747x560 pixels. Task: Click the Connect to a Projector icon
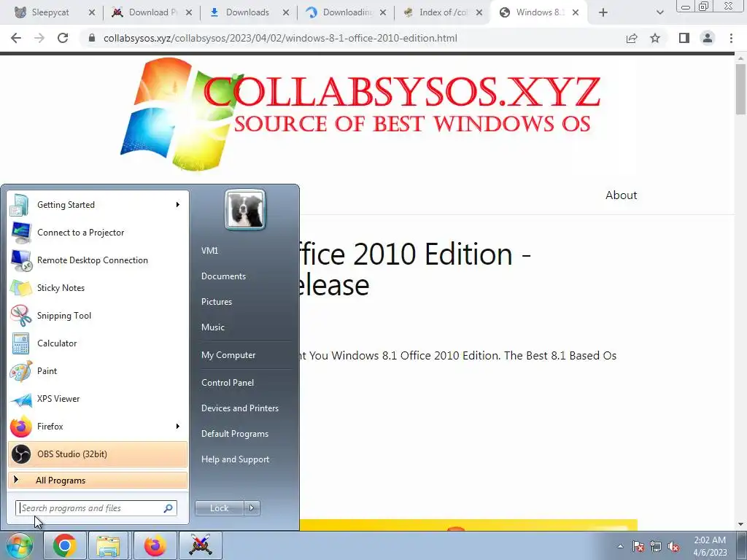(20, 233)
